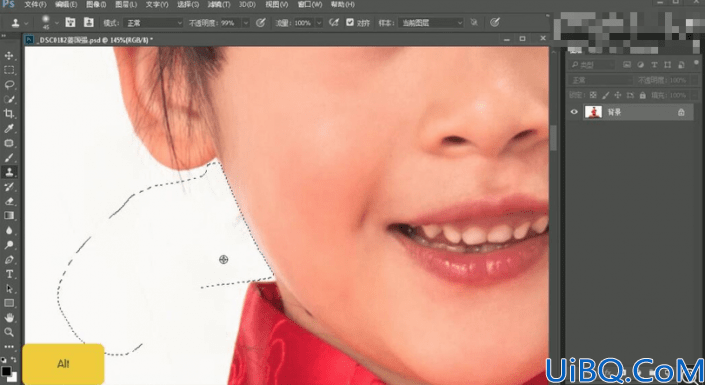Image resolution: width=705 pixels, height=385 pixels.
Task: Select the Crop tool
Action: 9,114
